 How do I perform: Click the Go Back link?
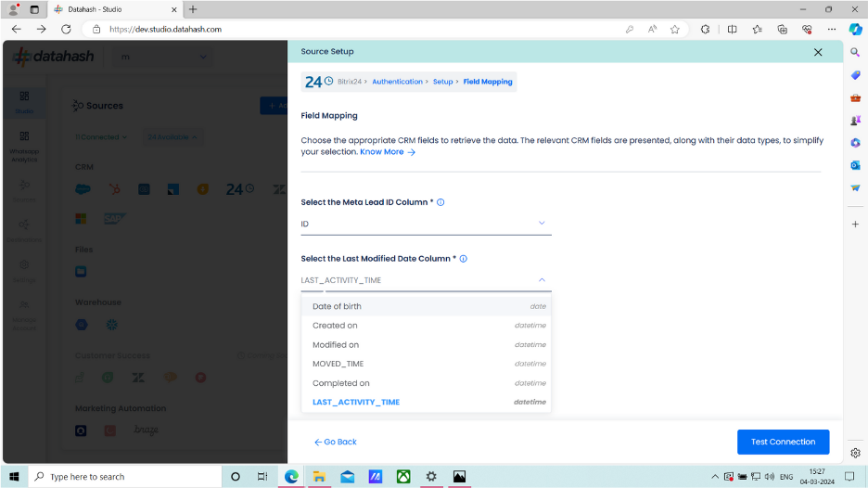(x=336, y=442)
